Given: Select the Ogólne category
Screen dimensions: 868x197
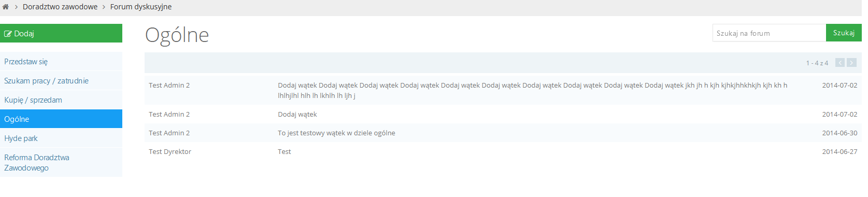Looking at the screenshot, I should pyautogui.click(x=61, y=119).
